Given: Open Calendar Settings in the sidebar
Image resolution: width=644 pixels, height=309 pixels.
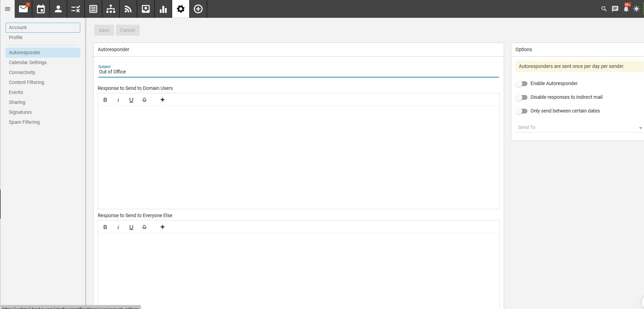Looking at the screenshot, I should 28,62.
